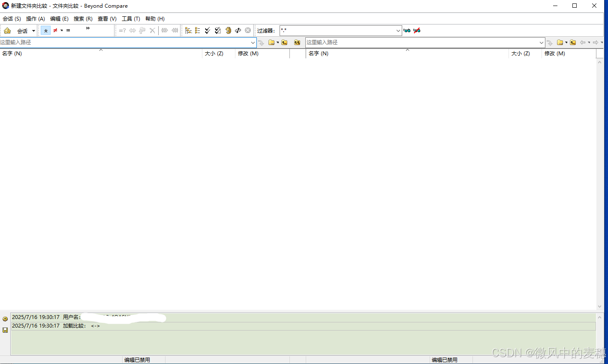Image resolution: width=608 pixels, height=364 pixels.
Task: Click the glasses filter peek icon
Action: (407, 30)
